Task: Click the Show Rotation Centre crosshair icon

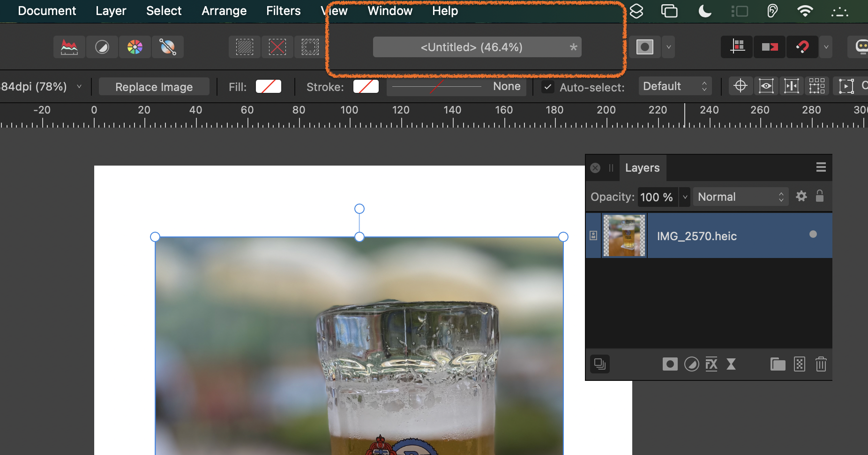Action: 741,86
